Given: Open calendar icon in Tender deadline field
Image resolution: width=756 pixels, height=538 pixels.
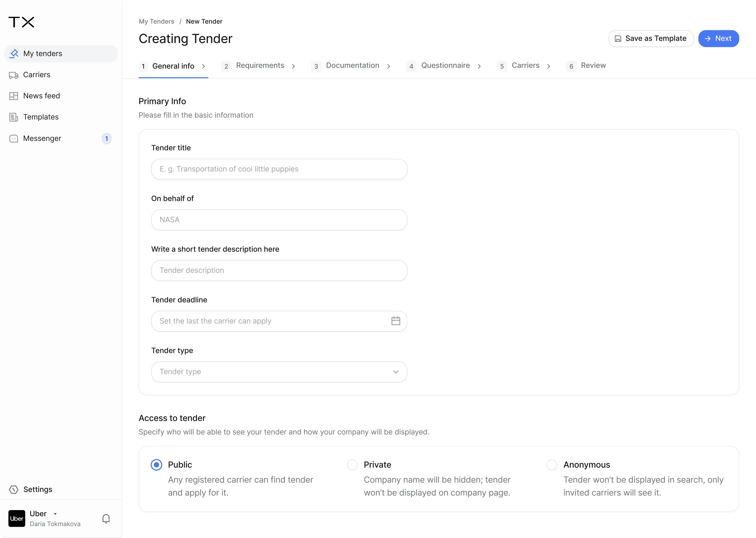Looking at the screenshot, I should pos(396,321).
